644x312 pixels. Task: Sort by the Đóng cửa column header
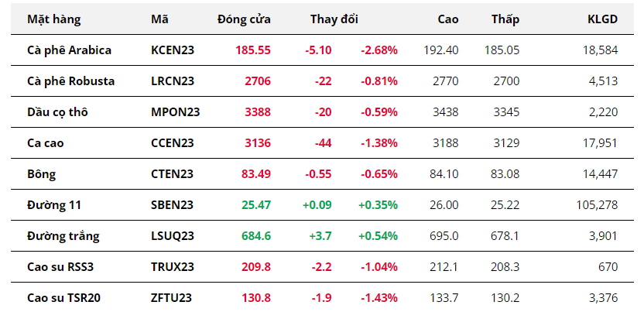click(x=244, y=19)
